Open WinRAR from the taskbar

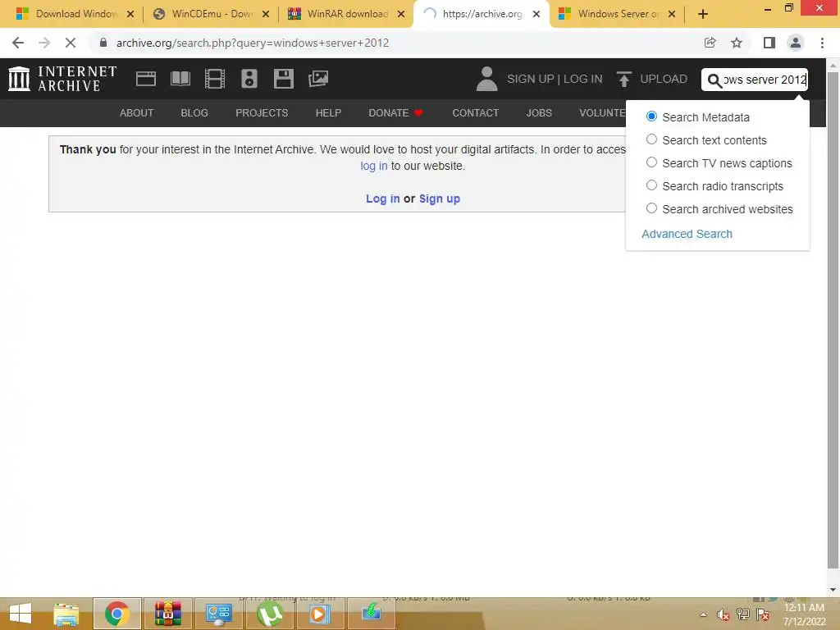167,614
